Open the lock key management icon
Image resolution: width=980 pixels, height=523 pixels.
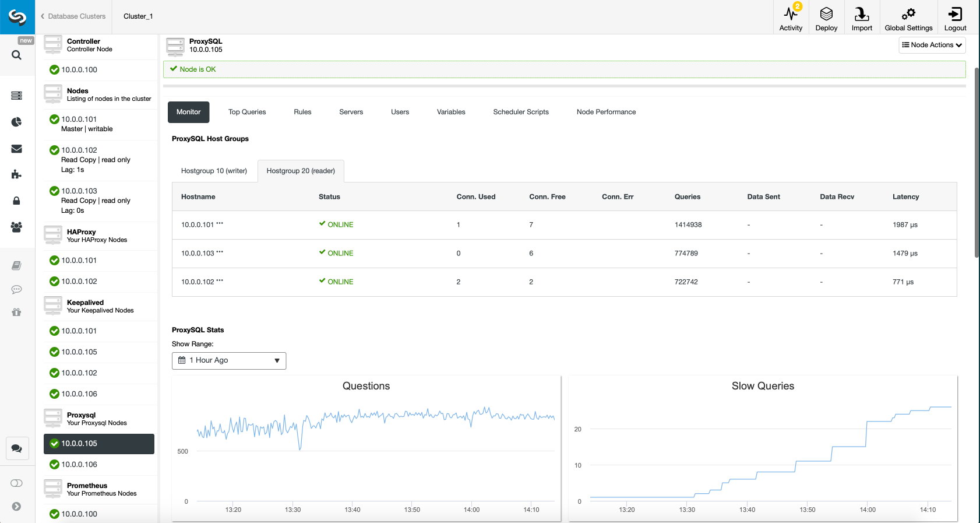point(16,201)
